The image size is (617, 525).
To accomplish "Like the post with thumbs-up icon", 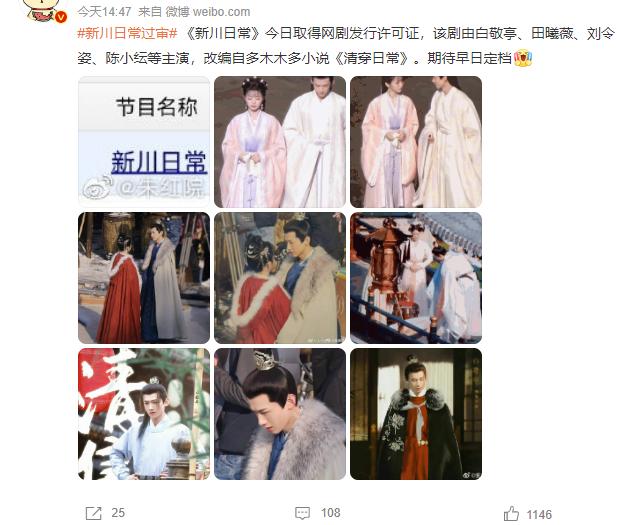I will point(511,514).
